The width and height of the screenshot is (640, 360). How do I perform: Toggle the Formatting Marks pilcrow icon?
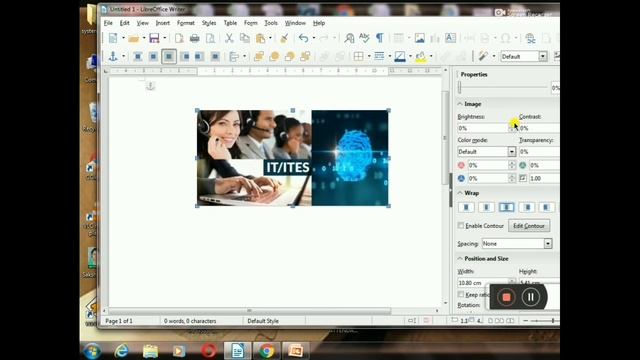coord(380,38)
